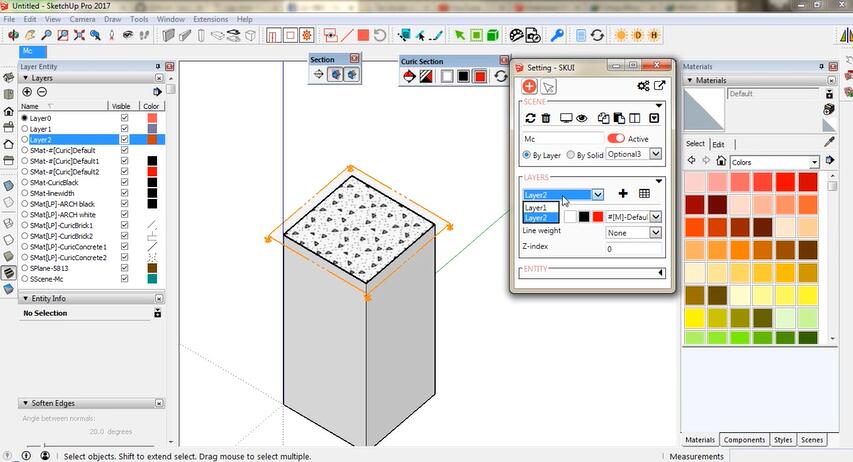This screenshot has width=853, height=462.
Task: Select the eyedropper sample paint tool
Action: pyautogui.click(x=829, y=143)
